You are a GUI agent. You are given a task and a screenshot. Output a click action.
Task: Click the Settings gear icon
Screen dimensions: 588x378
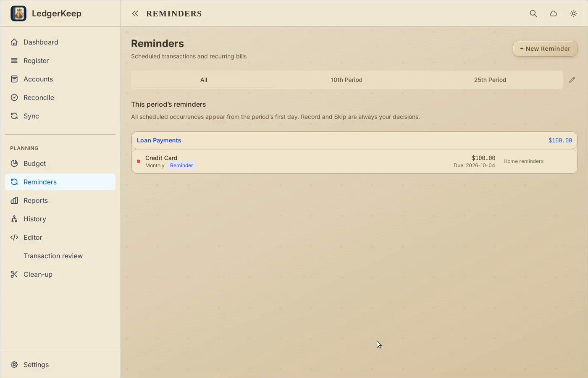click(14, 365)
